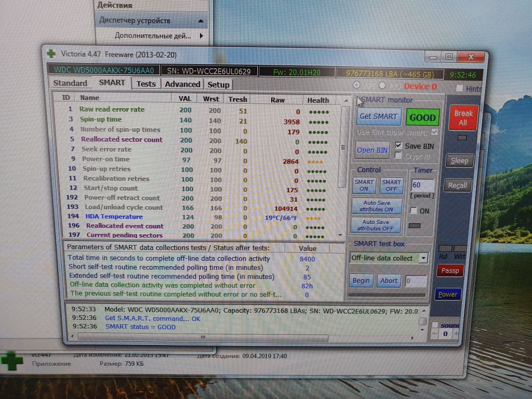Click the log panel scroll-right arrow

coord(412,338)
